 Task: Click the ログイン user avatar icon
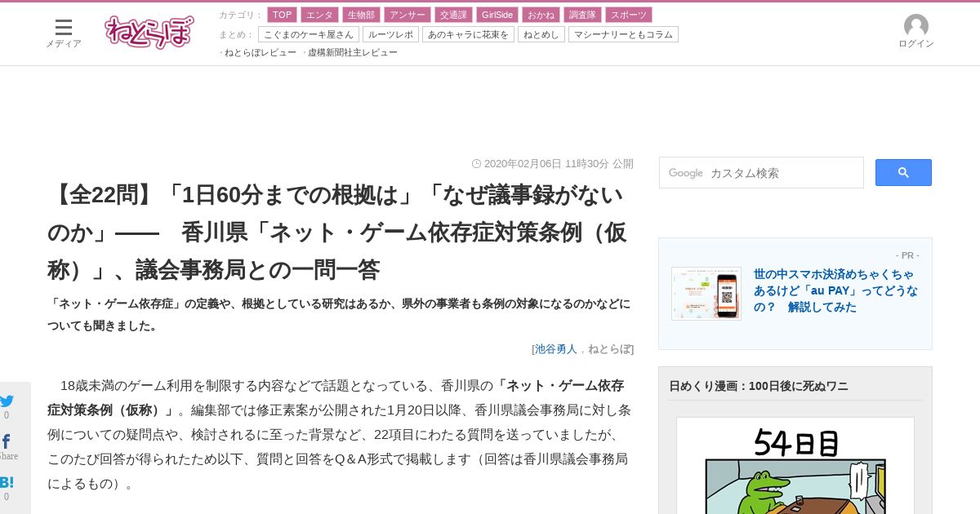tap(916, 25)
